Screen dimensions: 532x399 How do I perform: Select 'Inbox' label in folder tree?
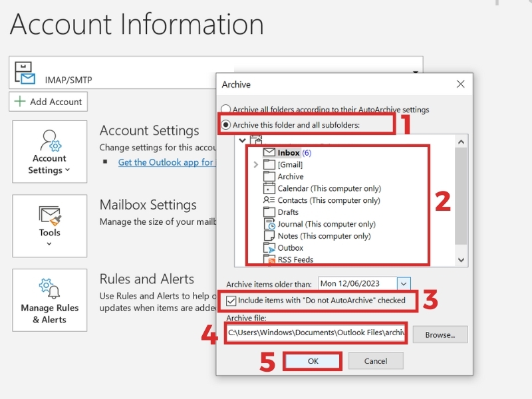[289, 153]
